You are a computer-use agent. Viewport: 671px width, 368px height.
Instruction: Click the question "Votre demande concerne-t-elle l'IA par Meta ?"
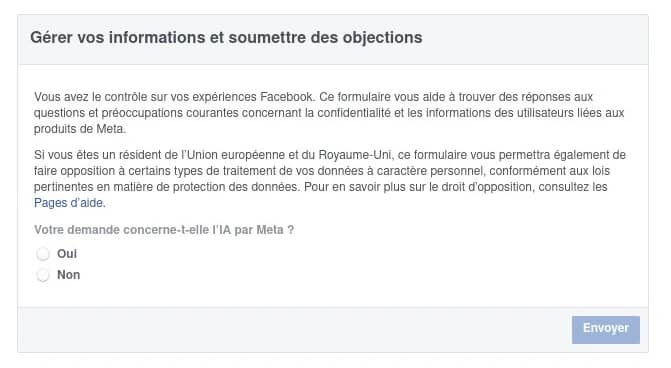point(164,230)
